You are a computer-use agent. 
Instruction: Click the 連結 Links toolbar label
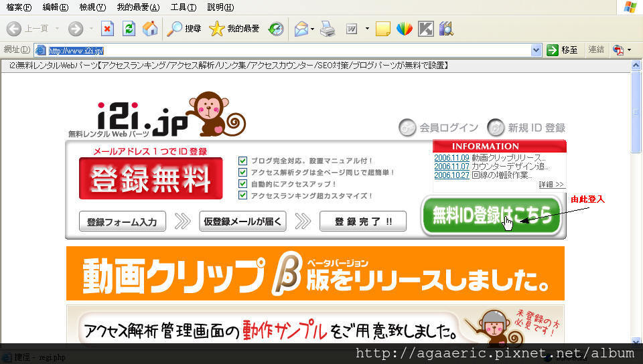point(596,50)
